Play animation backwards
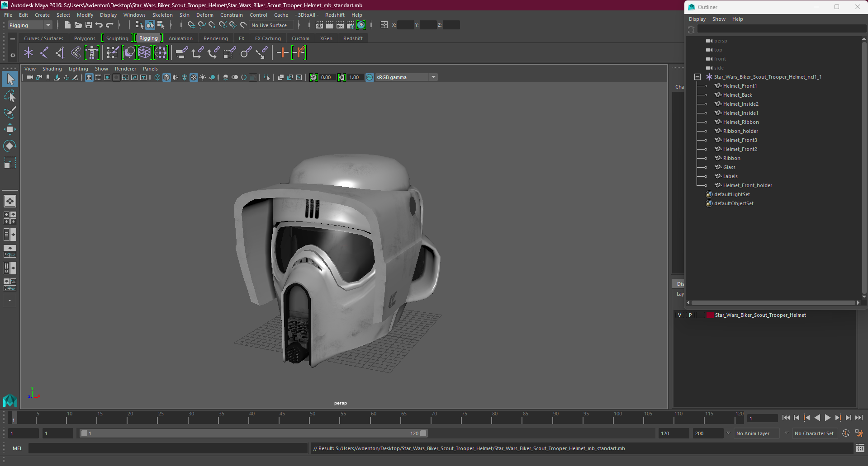 (x=817, y=418)
